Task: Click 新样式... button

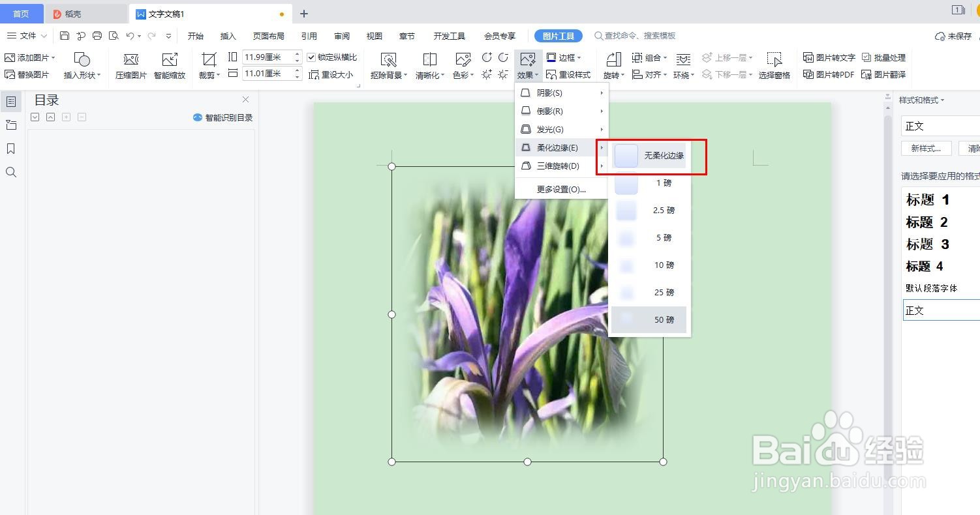Action: click(926, 148)
